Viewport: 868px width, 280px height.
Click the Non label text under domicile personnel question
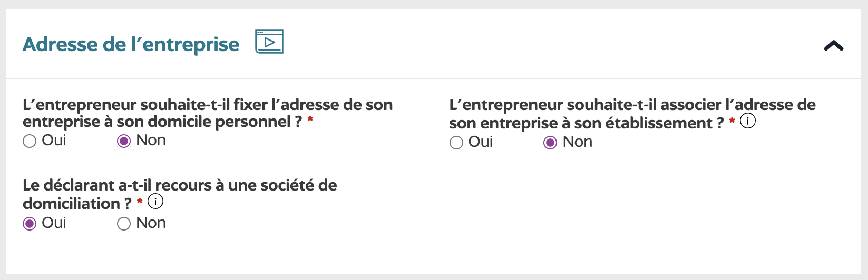coord(151,141)
